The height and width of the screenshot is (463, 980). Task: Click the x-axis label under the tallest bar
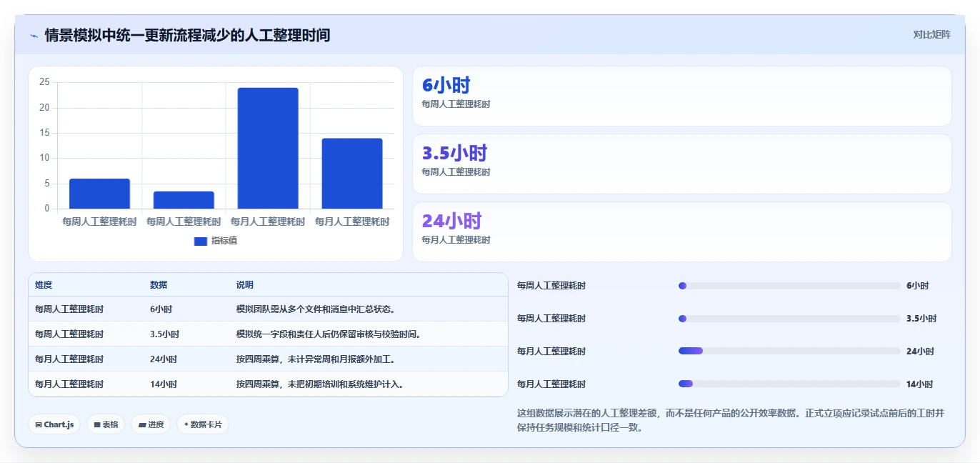268,221
